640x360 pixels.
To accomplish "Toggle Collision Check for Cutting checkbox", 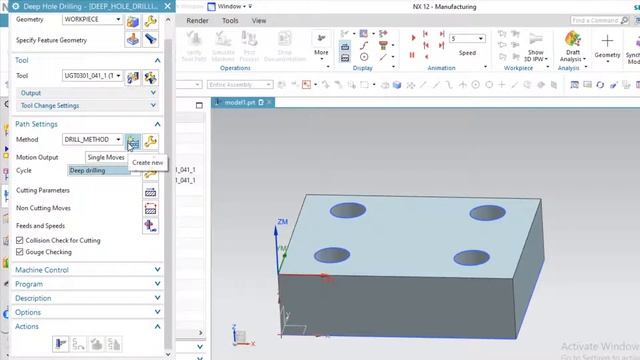I will [x=20, y=240].
